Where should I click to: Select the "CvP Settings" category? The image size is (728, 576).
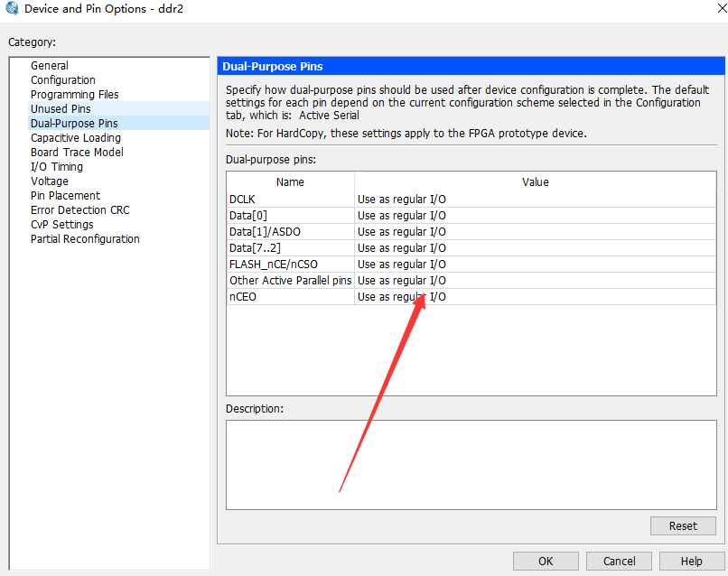pyautogui.click(x=61, y=224)
